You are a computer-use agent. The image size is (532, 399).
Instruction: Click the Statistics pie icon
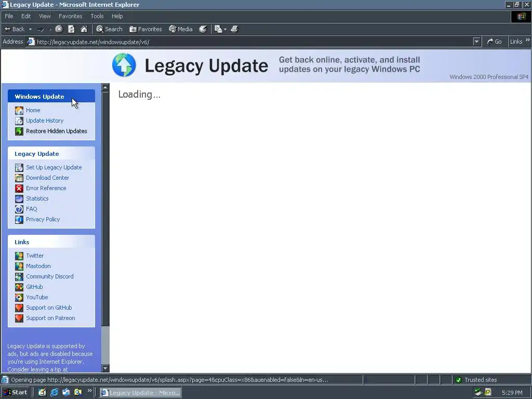click(19, 199)
